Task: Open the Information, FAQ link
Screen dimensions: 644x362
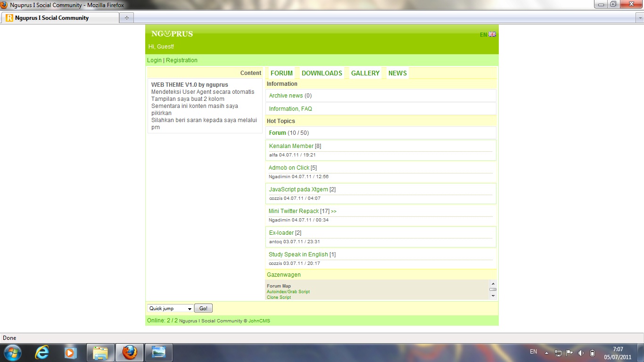Action: pyautogui.click(x=290, y=109)
